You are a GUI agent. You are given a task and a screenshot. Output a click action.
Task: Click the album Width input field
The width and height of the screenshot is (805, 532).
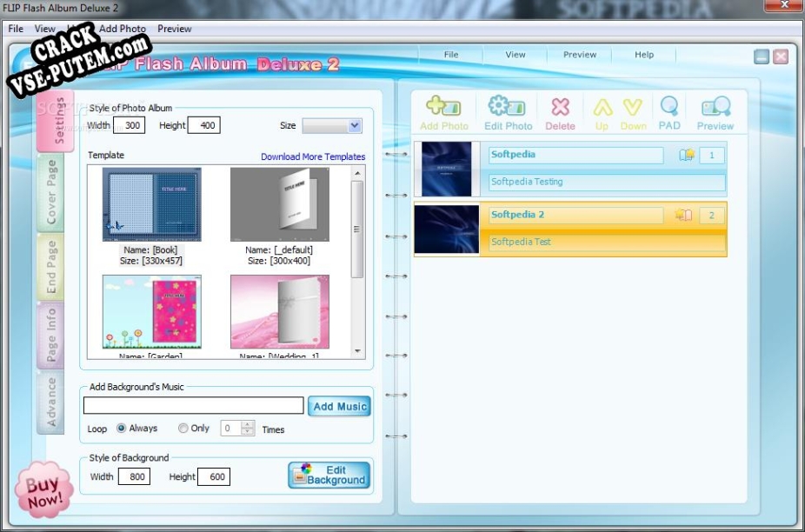pyautogui.click(x=129, y=126)
